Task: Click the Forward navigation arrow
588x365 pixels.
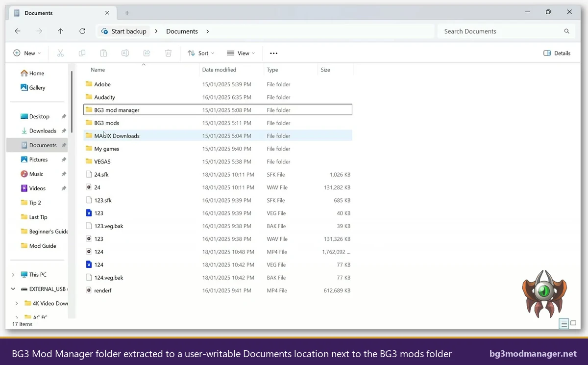Action: tap(39, 31)
